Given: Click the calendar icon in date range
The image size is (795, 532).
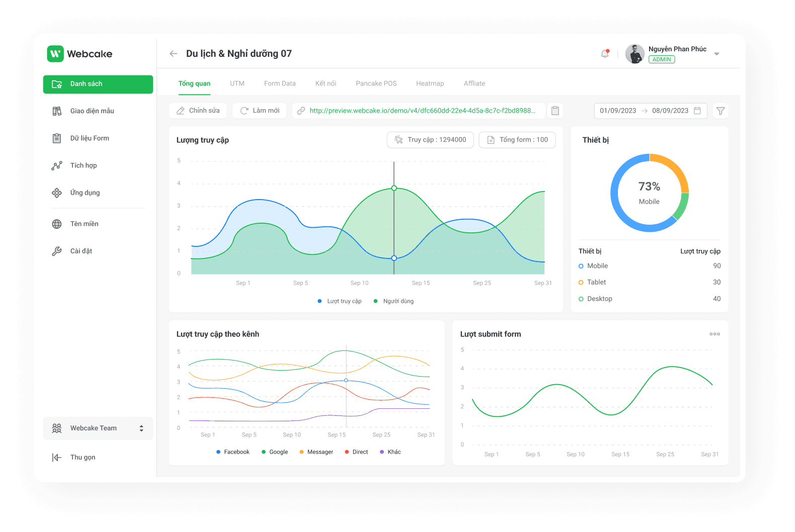Looking at the screenshot, I should 697,111.
